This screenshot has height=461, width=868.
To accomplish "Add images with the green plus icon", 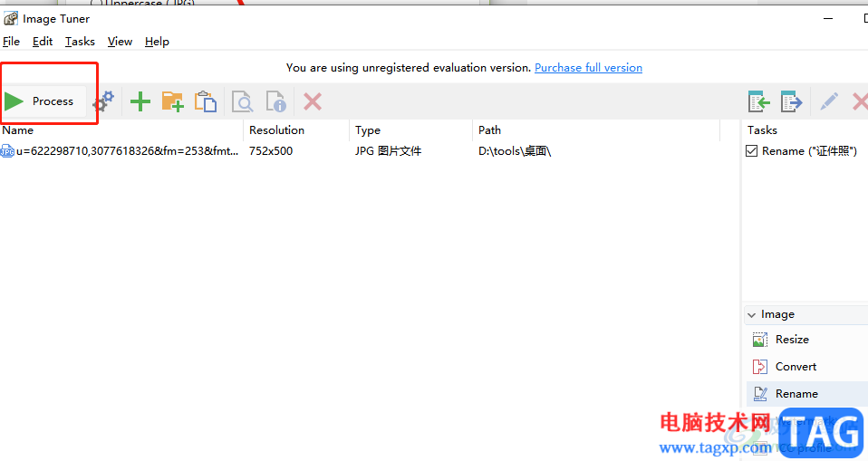I will (x=140, y=101).
